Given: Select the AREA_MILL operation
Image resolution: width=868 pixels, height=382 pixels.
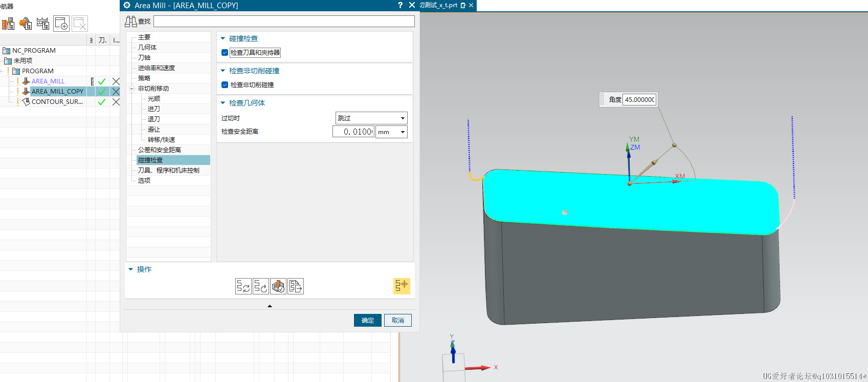Looking at the screenshot, I should tap(48, 81).
